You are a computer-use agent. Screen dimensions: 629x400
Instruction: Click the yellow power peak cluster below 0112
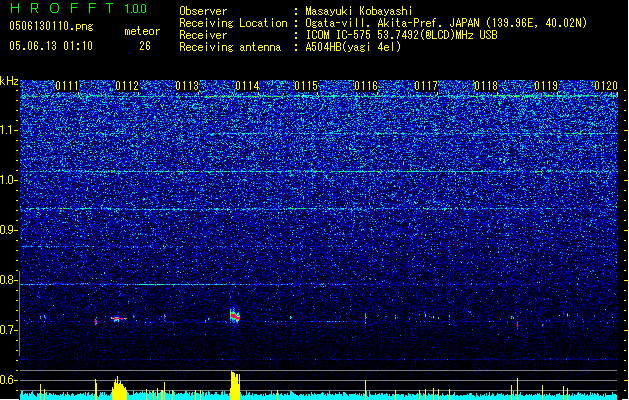(119, 388)
